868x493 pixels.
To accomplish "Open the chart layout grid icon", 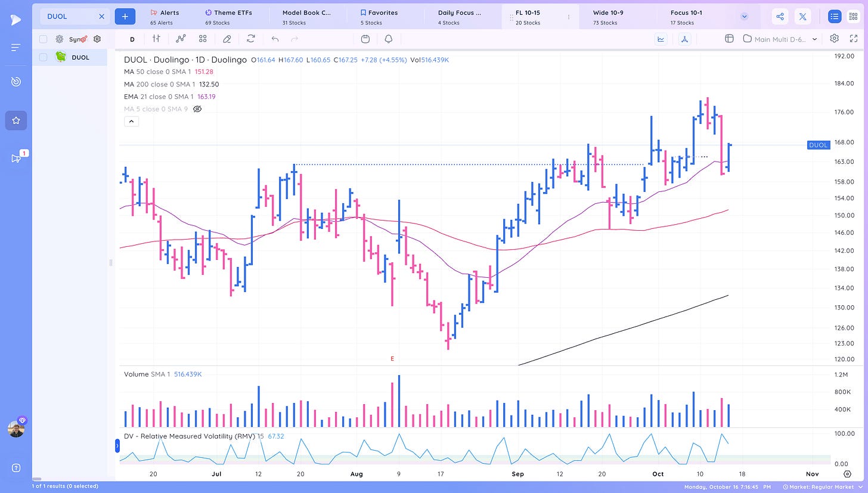I will (728, 39).
